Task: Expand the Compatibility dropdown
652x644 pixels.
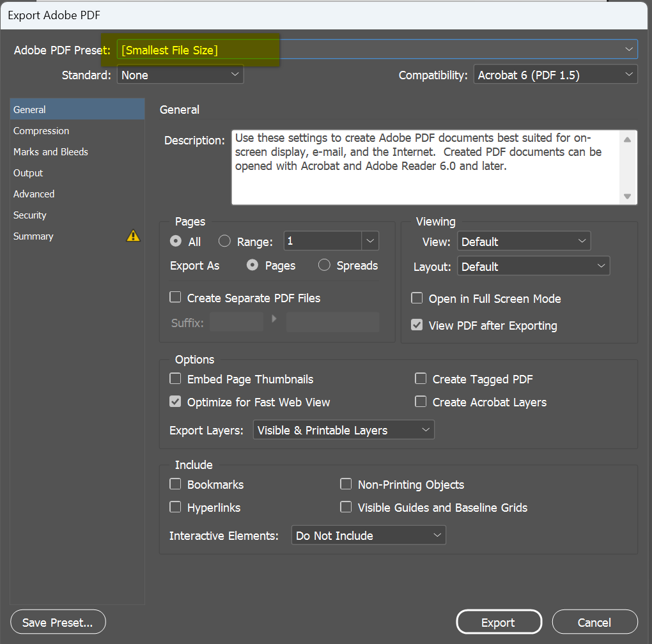Action: [555, 75]
